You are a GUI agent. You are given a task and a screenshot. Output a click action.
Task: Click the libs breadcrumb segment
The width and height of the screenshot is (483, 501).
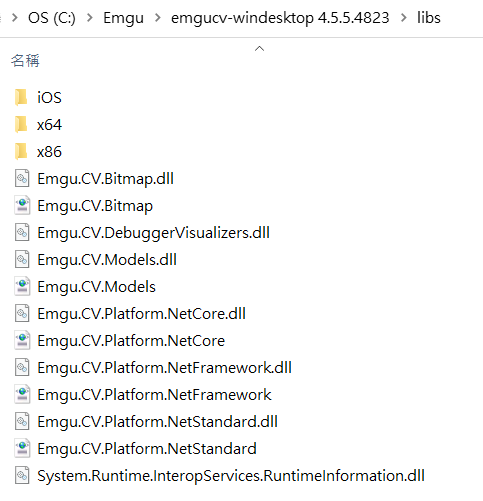[429, 18]
